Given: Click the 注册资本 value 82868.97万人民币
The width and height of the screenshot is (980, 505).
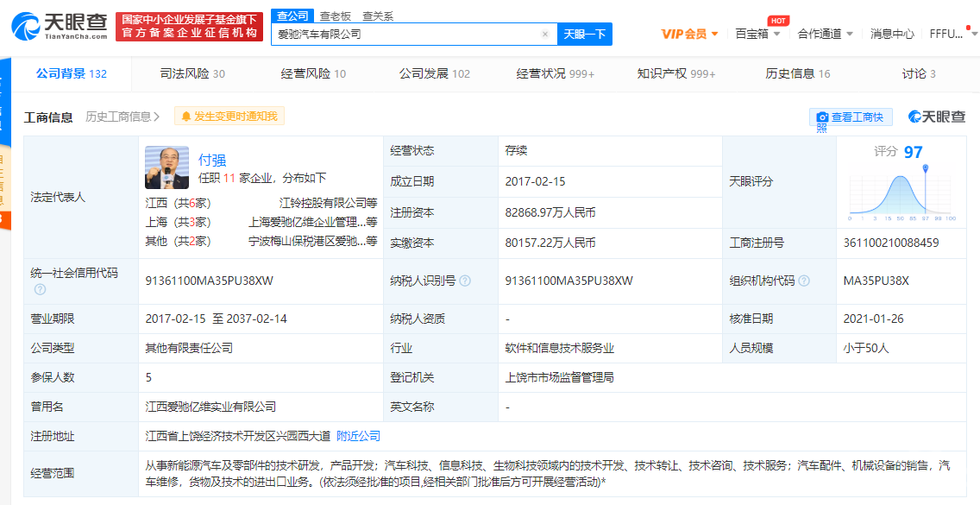Looking at the screenshot, I should pos(550,212).
